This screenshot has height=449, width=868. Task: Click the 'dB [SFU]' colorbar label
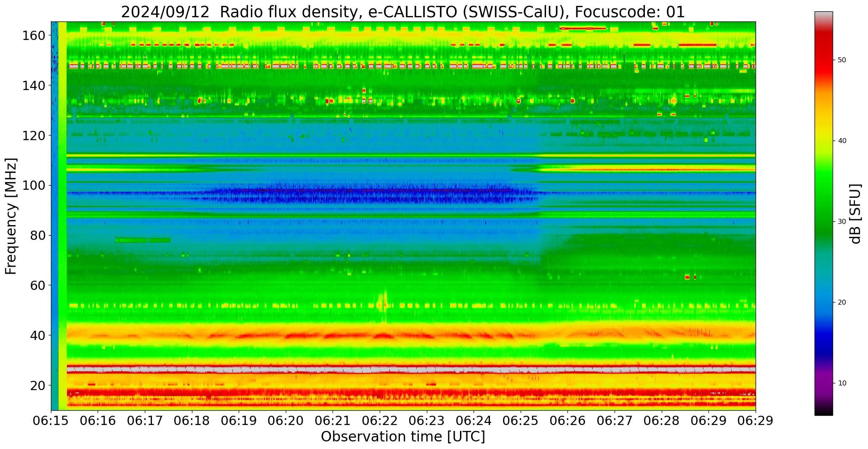855,213
